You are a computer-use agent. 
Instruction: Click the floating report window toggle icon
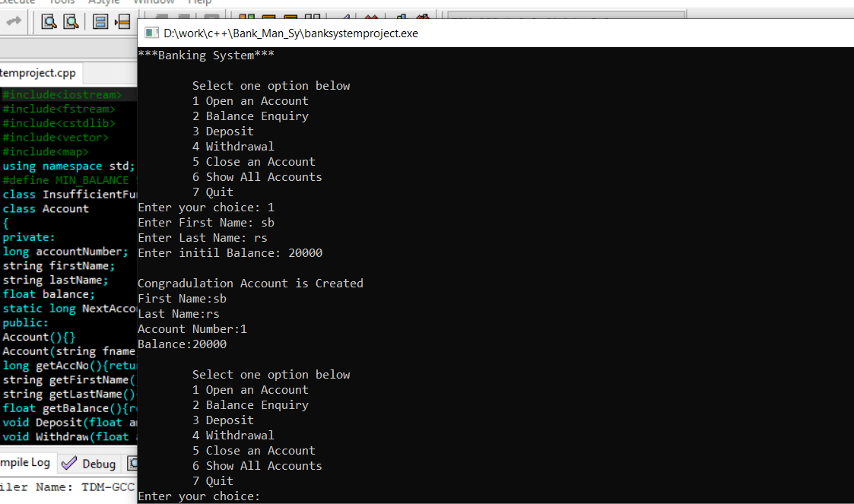[123, 23]
